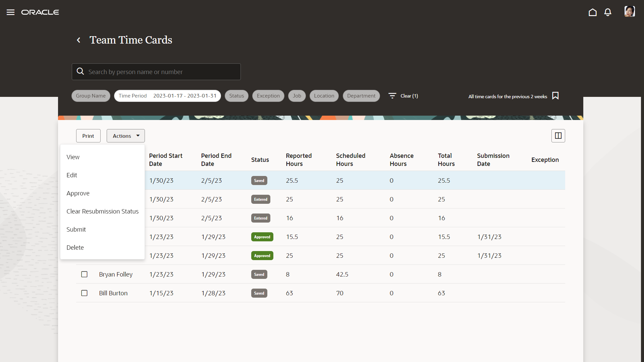Viewport: 644px width, 362px height.
Task: Open the hamburger navigation menu
Action: (10, 12)
